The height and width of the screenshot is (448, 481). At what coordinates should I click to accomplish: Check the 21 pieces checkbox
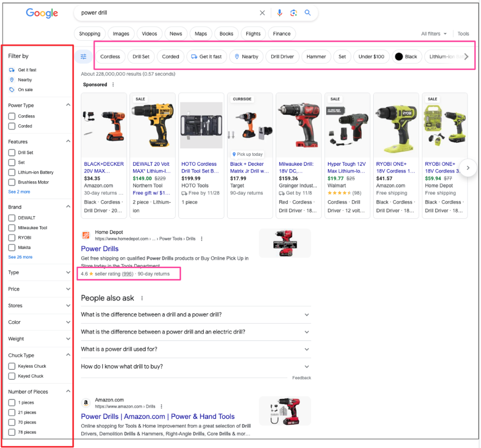click(12, 413)
